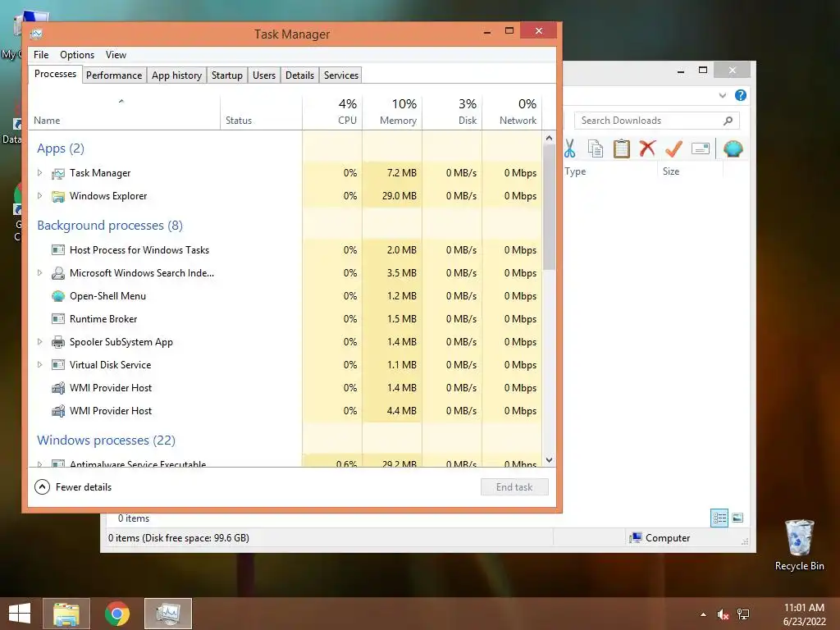
Task: Select the Host Process for Windows Tasks row
Action: click(x=285, y=249)
